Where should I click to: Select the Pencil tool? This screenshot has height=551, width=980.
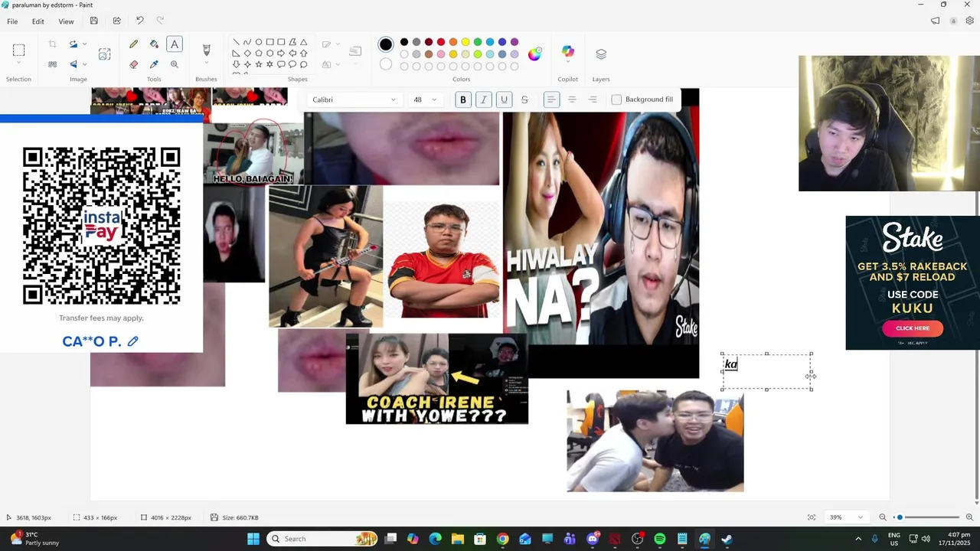click(134, 44)
